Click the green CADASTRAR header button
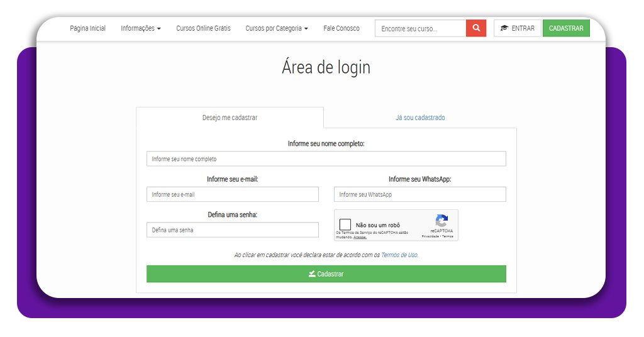 pos(566,28)
